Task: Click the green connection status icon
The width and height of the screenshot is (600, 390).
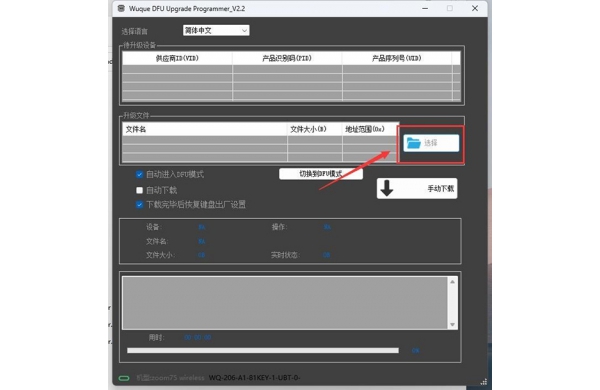Action: point(124,378)
